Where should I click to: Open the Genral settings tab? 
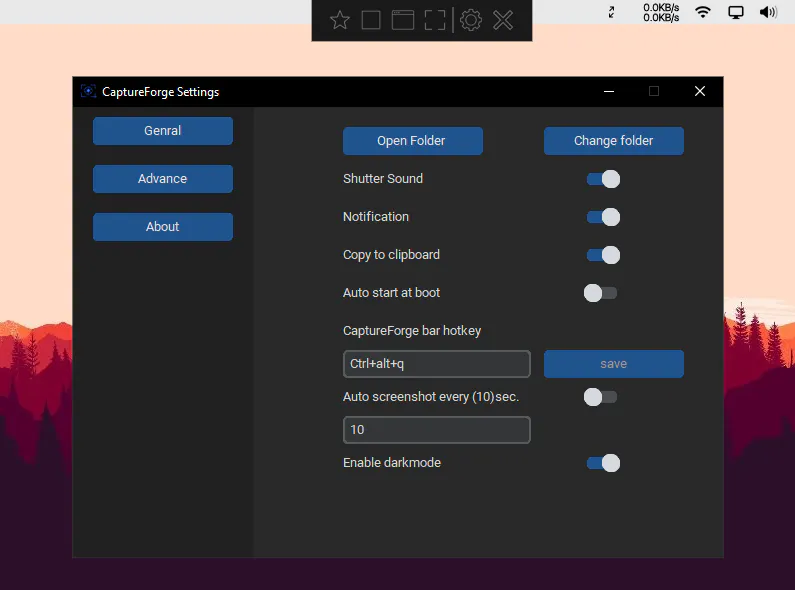[x=163, y=131]
